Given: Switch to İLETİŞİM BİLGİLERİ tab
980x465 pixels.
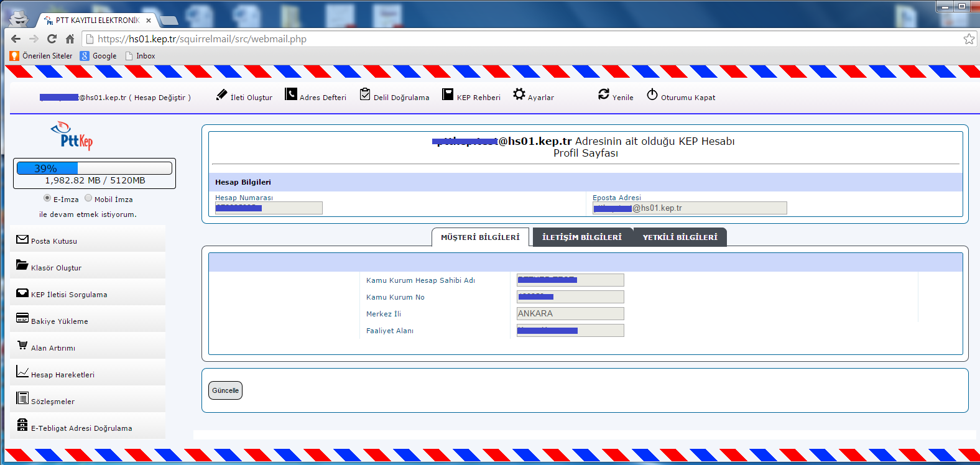Looking at the screenshot, I should 582,237.
